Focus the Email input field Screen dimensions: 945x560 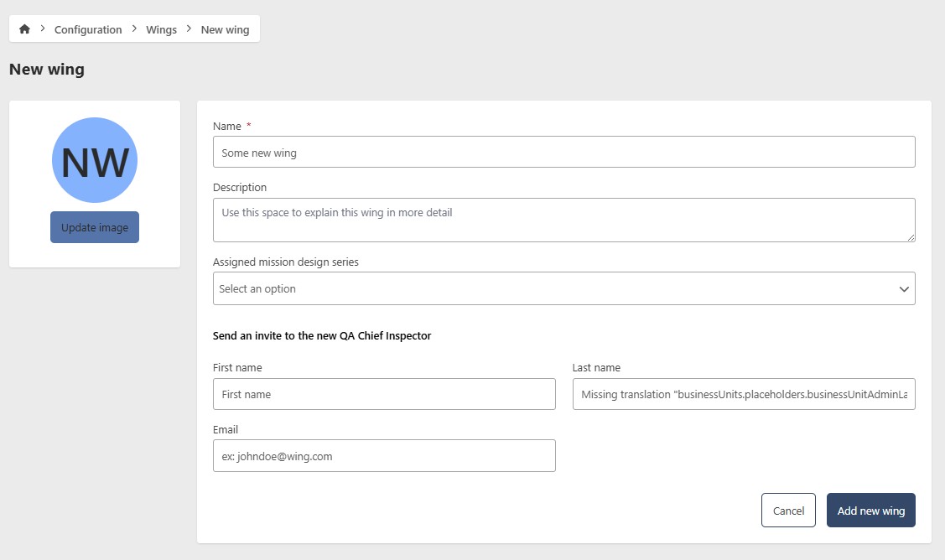384,456
